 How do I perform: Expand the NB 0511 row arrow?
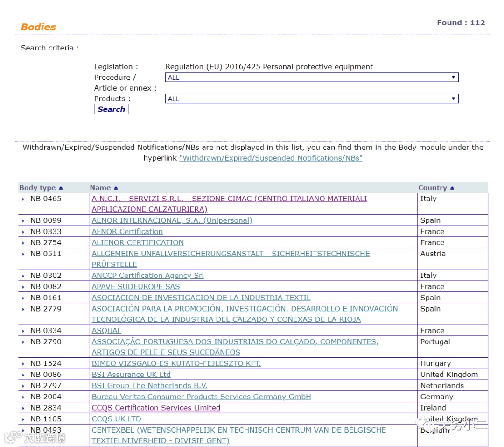pyautogui.click(x=23, y=254)
